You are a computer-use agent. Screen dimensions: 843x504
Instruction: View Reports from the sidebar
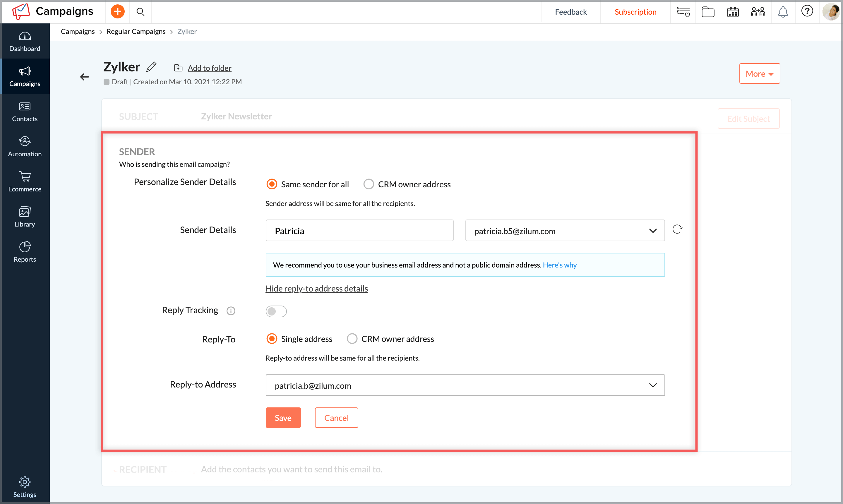25,251
